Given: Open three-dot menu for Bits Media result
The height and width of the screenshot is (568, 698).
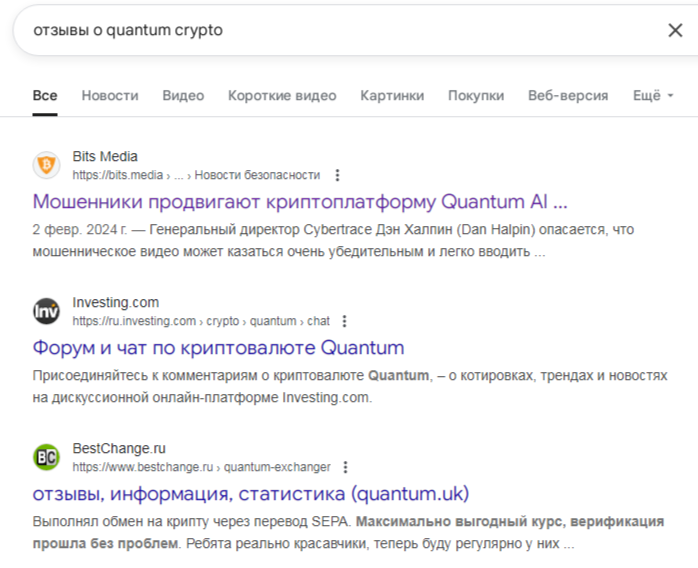Looking at the screenshot, I should pyautogui.click(x=337, y=175).
